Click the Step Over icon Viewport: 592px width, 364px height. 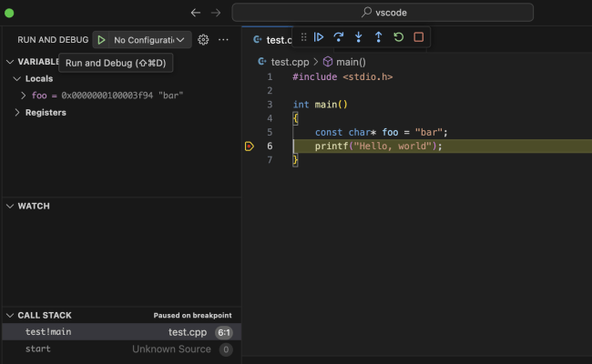click(x=339, y=37)
